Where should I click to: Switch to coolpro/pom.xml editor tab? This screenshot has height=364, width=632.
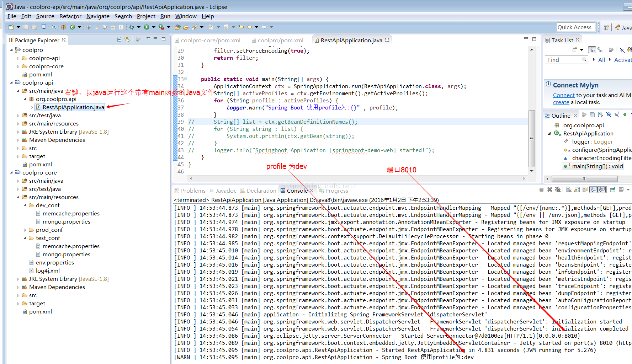(277, 41)
